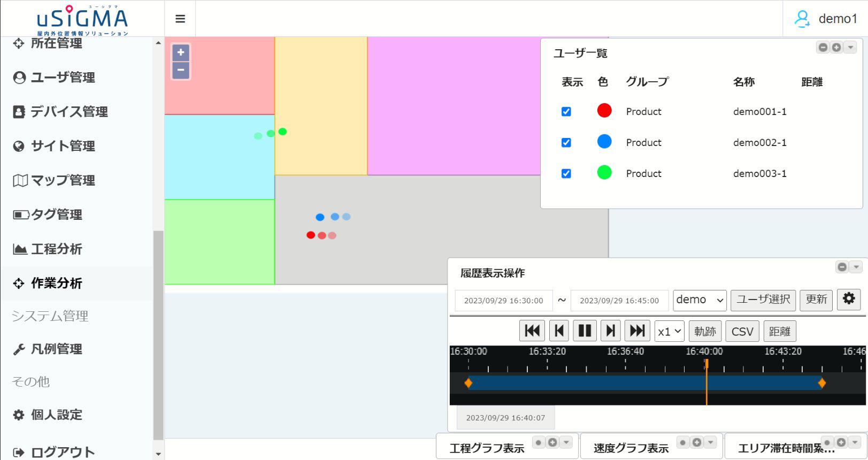Click the left orange range-start diamond marker

[468, 383]
